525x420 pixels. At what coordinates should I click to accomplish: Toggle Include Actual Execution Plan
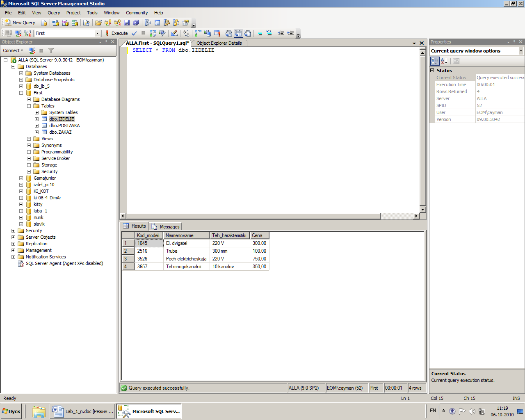198,33
